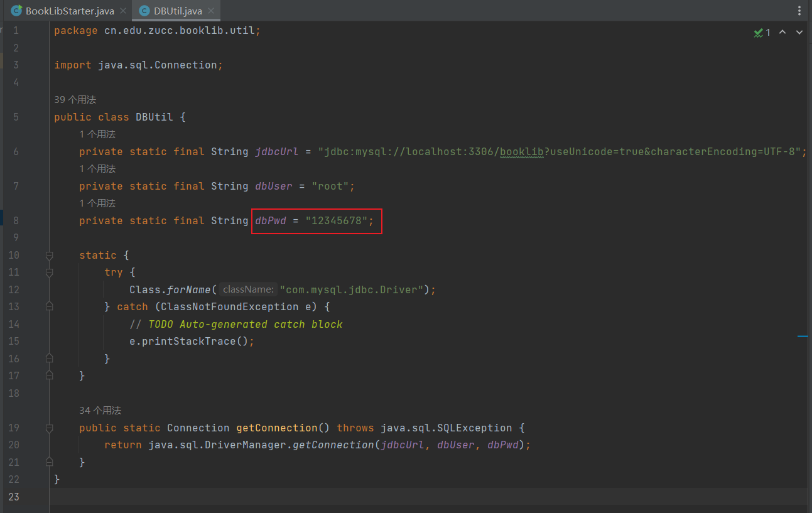This screenshot has width=812, height=513.
Task: Click the DBUtil.java class file icon
Action: click(x=144, y=11)
